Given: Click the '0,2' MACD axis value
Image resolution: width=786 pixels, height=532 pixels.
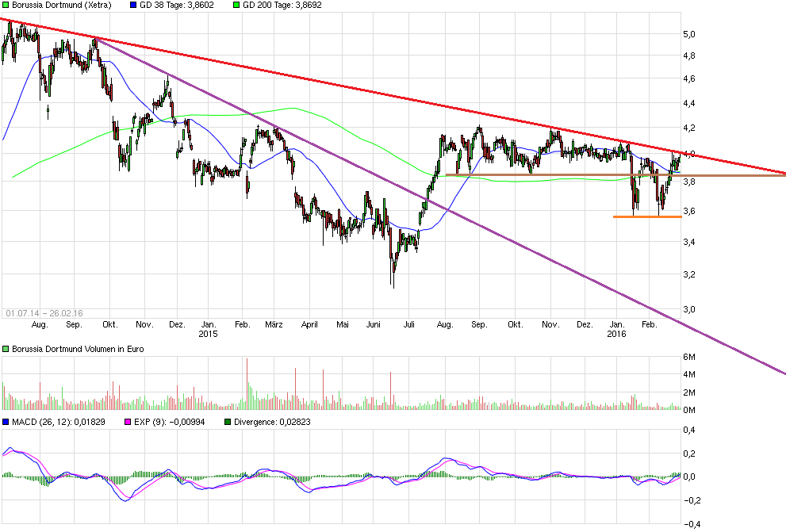Looking at the screenshot, I should point(688,454).
